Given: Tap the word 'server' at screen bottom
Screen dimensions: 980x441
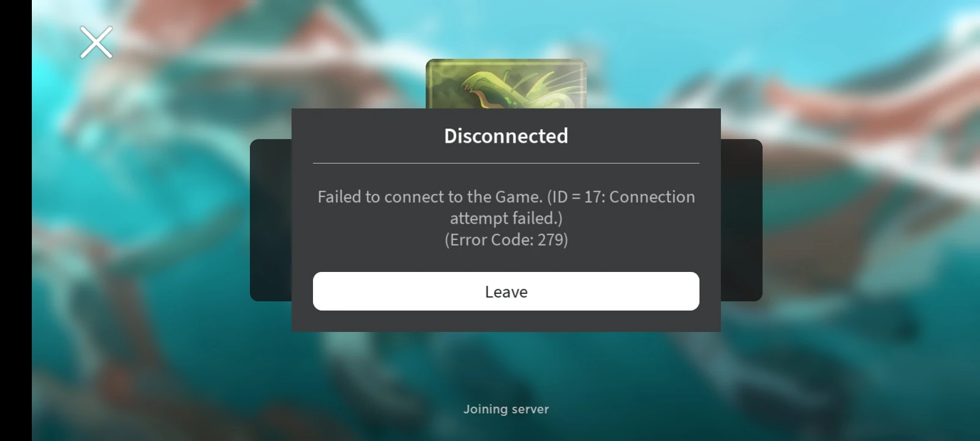Looking at the screenshot, I should coord(530,409).
